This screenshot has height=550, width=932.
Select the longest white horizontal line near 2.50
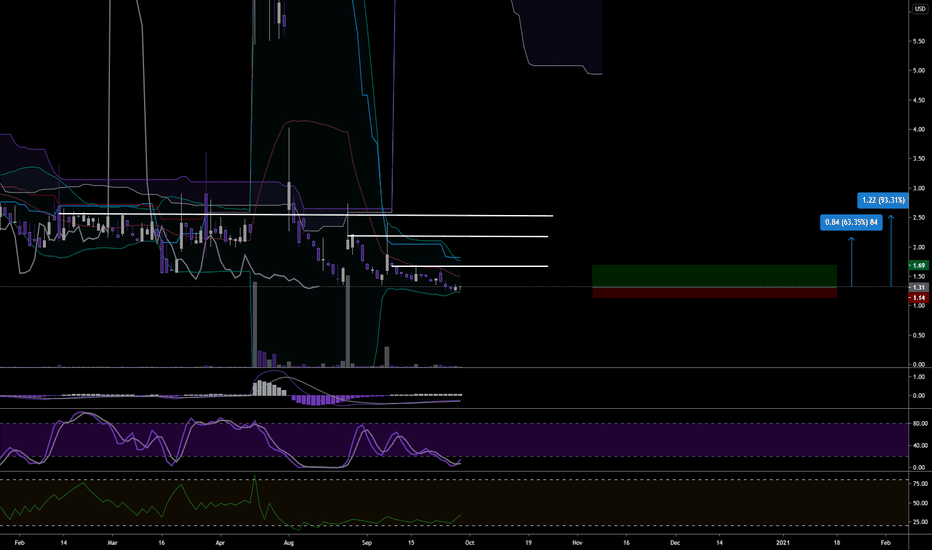306,214
